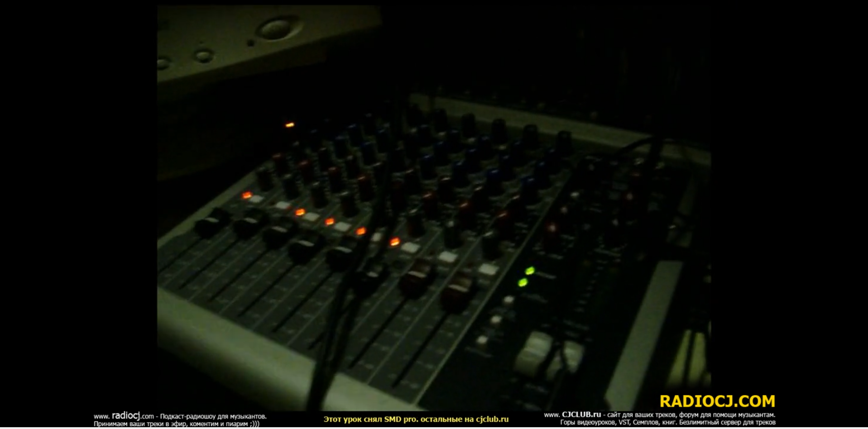868x429 pixels.
Task: Click the line "Принимаем ваши треки в эфир, коментим и пиарим"
Action: click(x=177, y=424)
